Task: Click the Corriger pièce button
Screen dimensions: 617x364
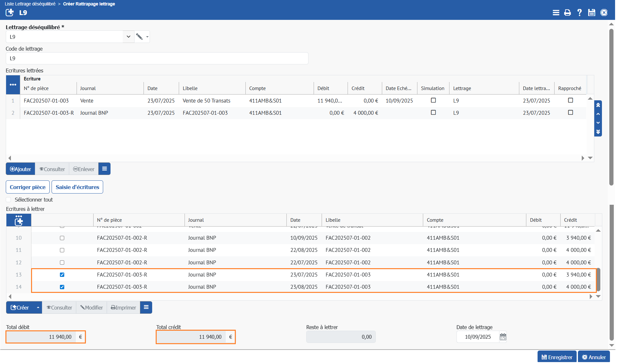Action: point(28,187)
